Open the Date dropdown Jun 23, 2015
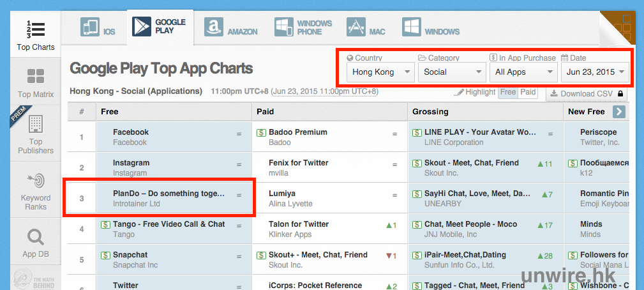Screen dimensions: 644x290 coord(595,72)
